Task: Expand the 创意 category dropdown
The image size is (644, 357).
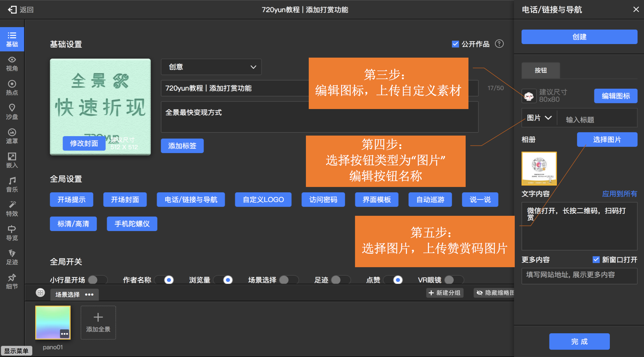Action: pos(211,67)
